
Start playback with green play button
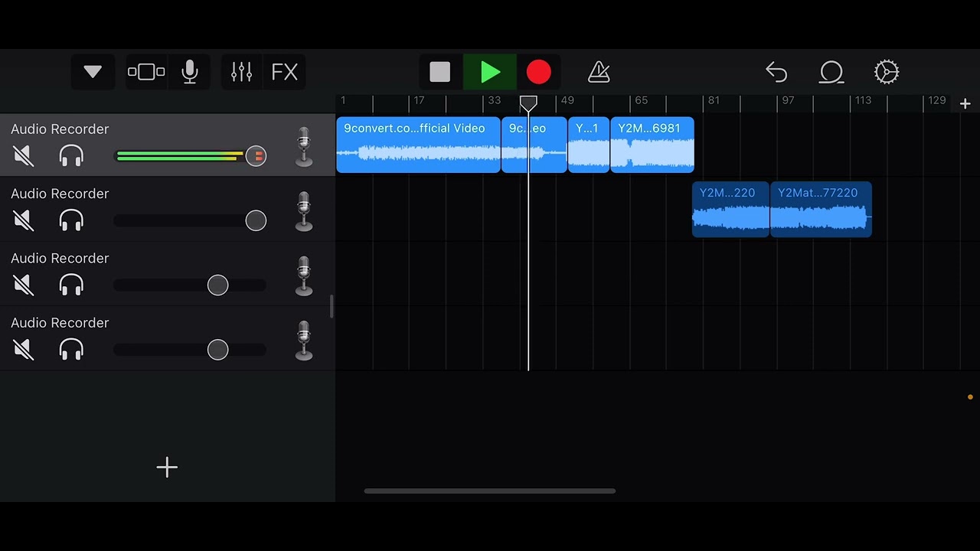point(490,72)
